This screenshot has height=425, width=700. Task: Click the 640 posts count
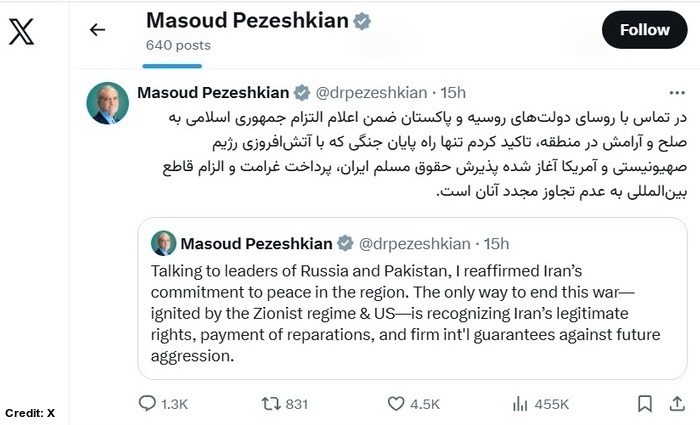click(x=178, y=45)
